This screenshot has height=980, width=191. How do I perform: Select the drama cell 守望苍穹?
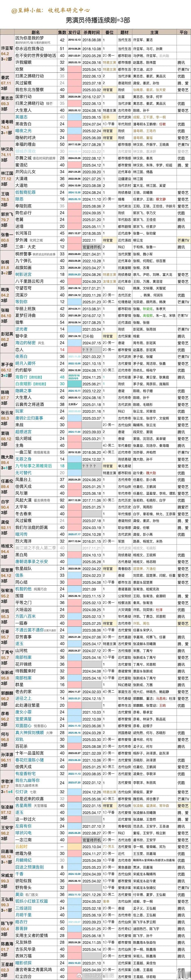[x=23, y=288]
